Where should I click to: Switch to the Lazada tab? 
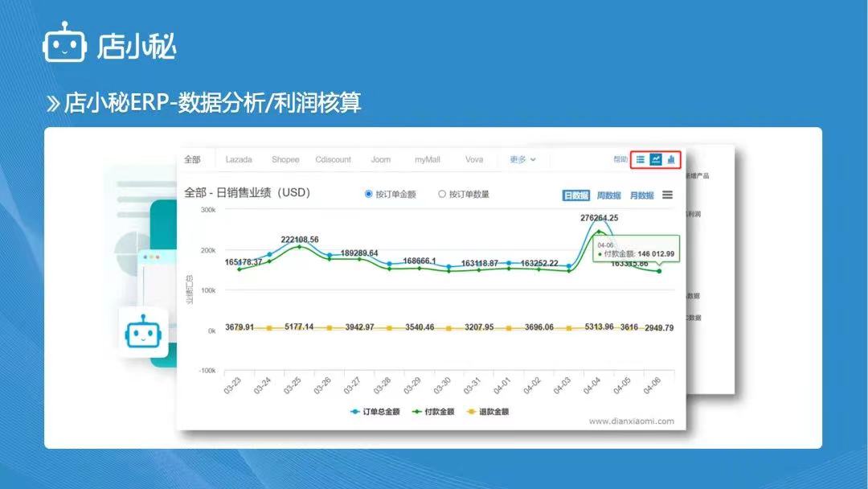point(239,159)
